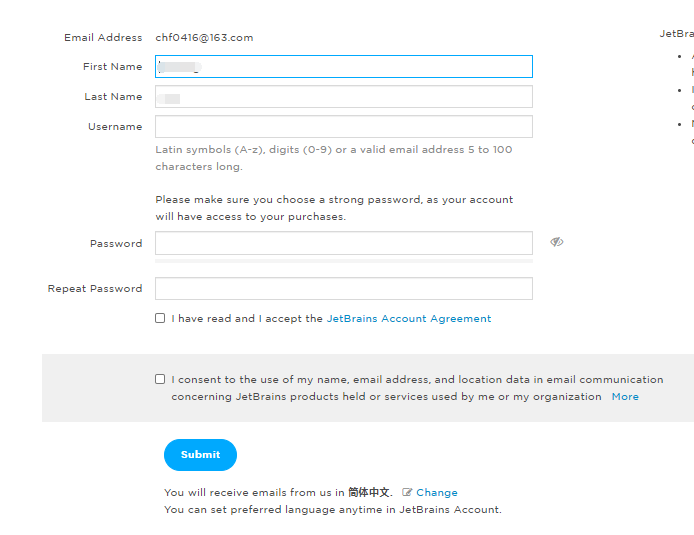Focus the Repeat Password field
The height and width of the screenshot is (535, 694).
point(343,289)
